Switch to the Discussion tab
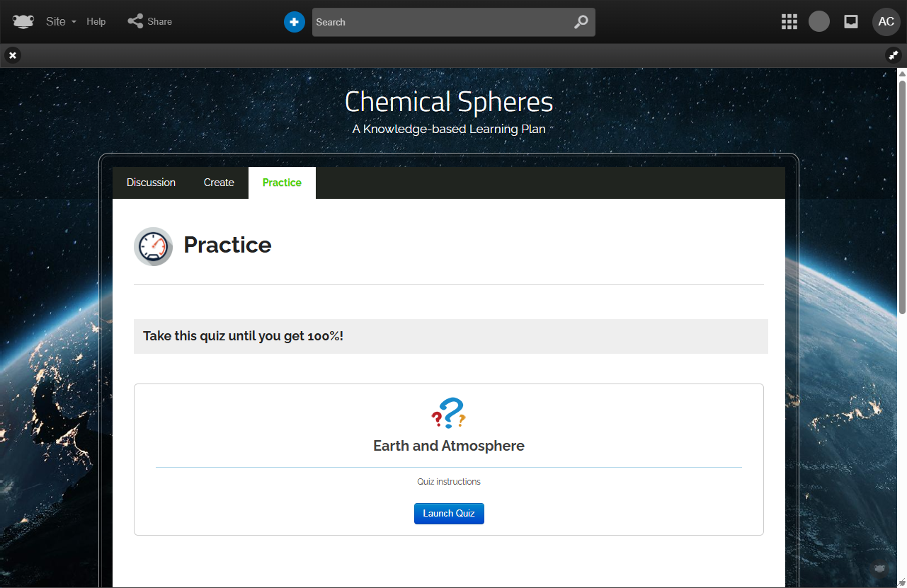Screen dimensions: 907x588 tap(151, 183)
